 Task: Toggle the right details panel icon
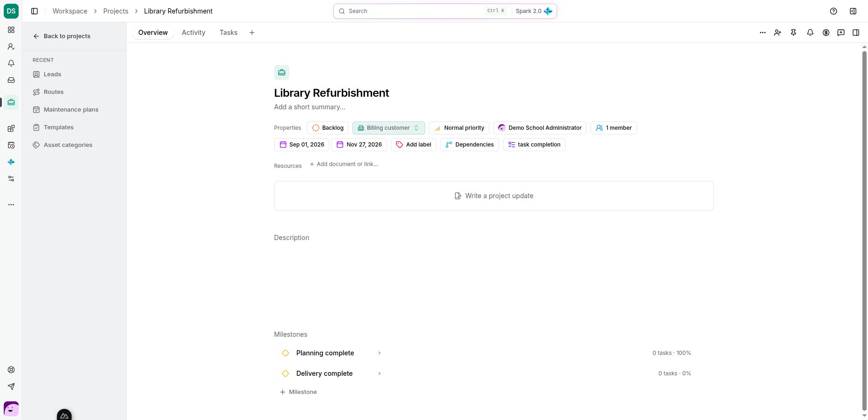(x=856, y=33)
